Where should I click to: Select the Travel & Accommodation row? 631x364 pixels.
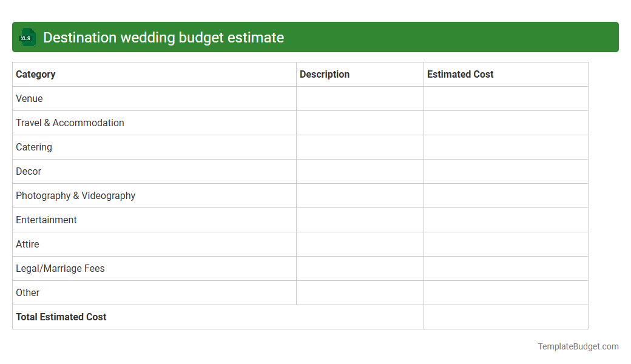[x=70, y=123]
